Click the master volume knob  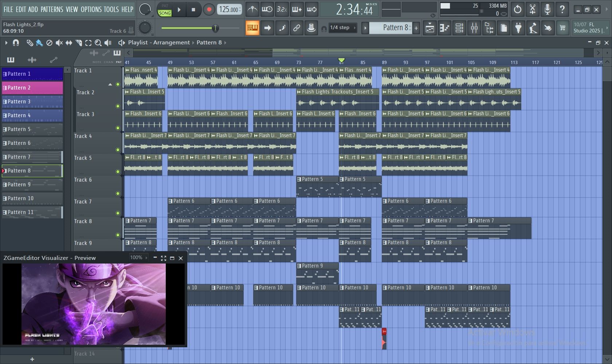coord(145,9)
